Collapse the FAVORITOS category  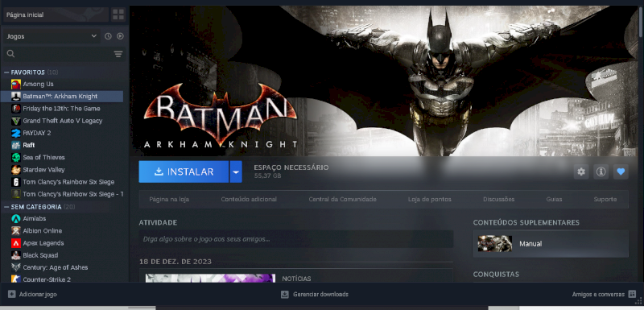(6, 72)
